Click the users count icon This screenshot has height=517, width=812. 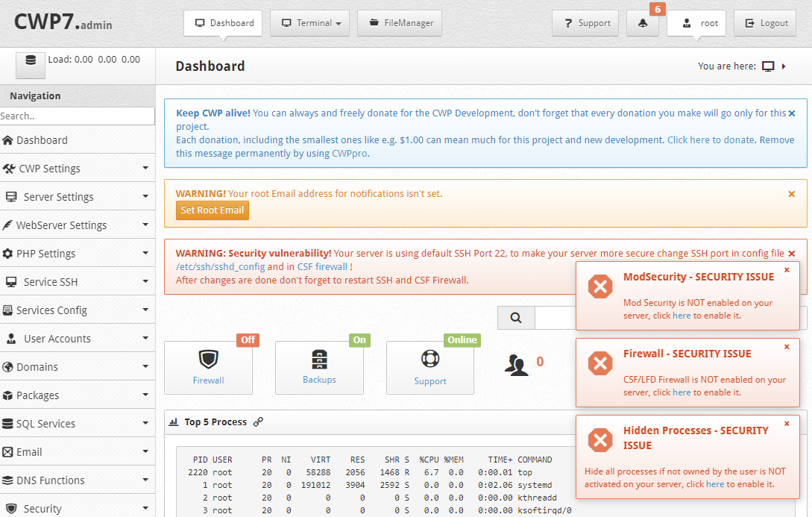[516, 365]
